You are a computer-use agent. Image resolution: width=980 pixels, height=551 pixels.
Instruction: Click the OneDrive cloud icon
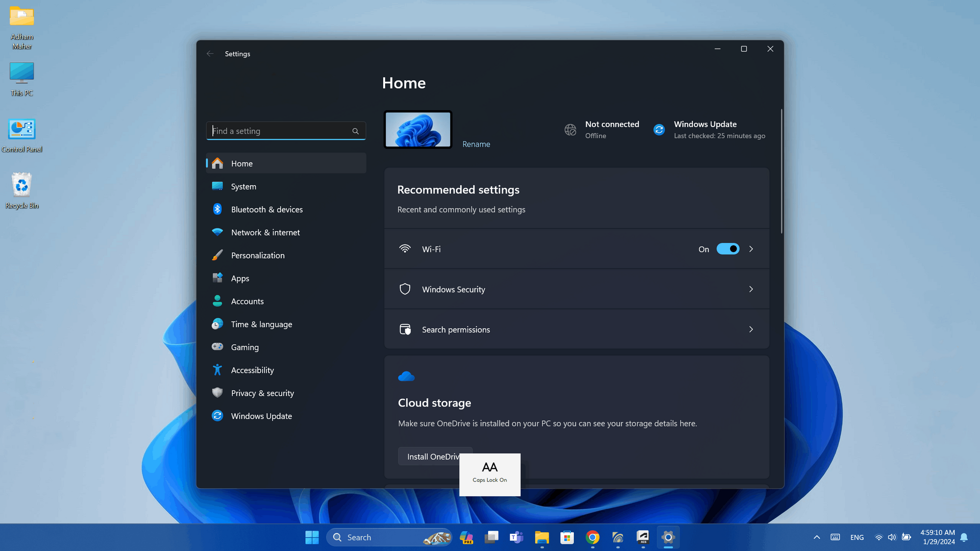[x=406, y=376]
